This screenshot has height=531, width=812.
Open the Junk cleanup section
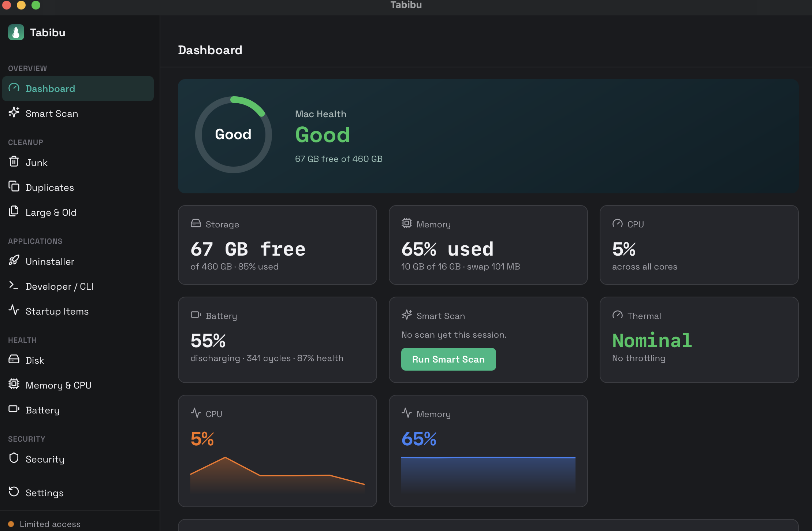[78, 163]
